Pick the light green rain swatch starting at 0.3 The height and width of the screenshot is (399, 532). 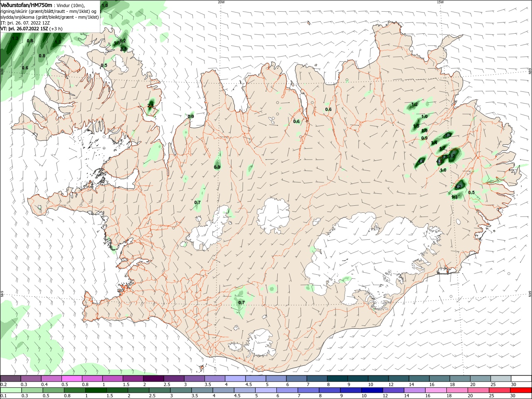pyautogui.click(x=32, y=390)
